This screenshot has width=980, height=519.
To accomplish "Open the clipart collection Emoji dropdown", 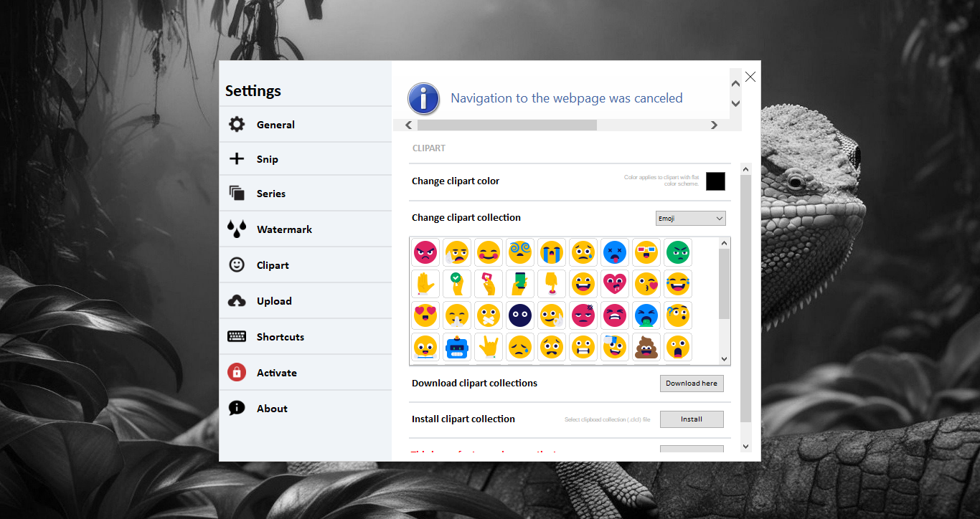I will [690, 219].
